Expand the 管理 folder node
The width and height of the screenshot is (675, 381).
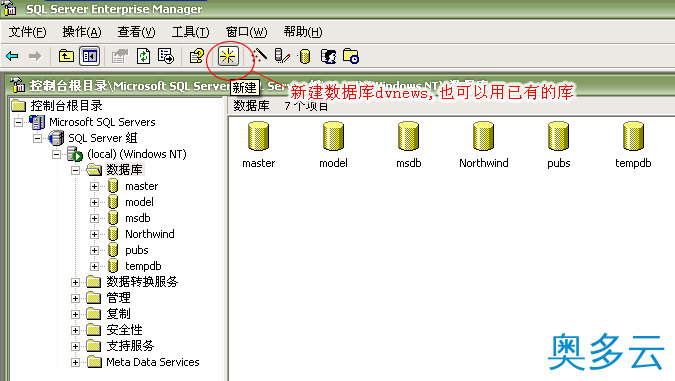pyautogui.click(x=75, y=298)
